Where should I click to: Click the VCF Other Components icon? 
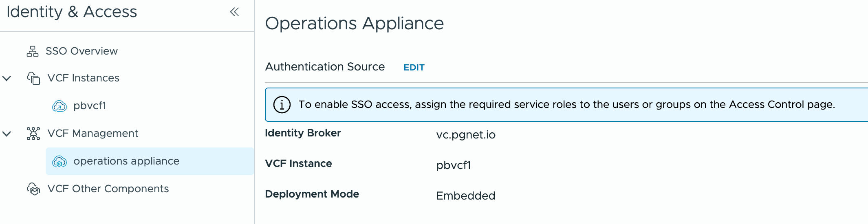click(33, 189)
